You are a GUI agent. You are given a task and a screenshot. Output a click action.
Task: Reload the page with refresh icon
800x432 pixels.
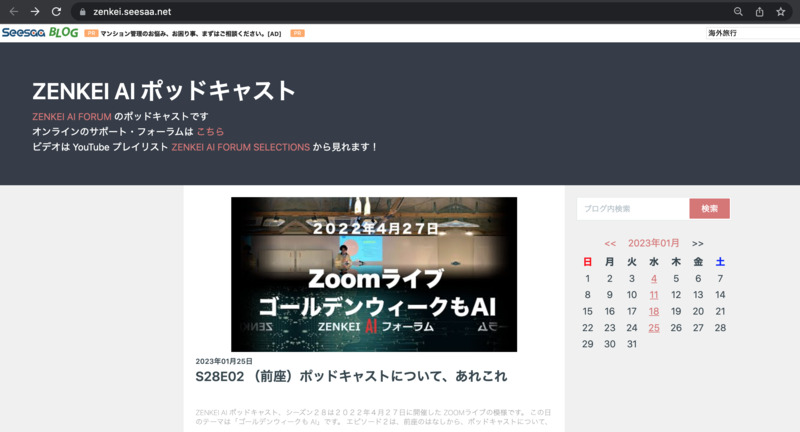point(57,11)
